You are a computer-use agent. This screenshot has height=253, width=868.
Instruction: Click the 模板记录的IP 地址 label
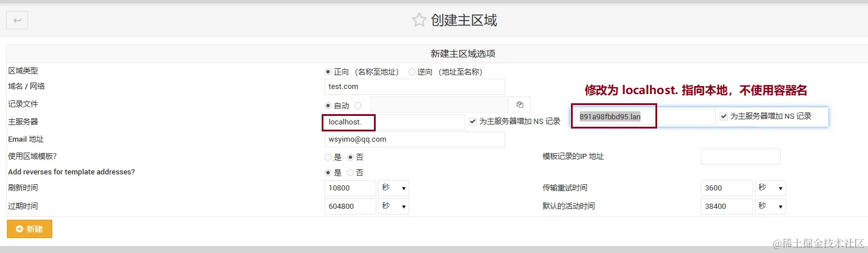(x=573, y=157)
